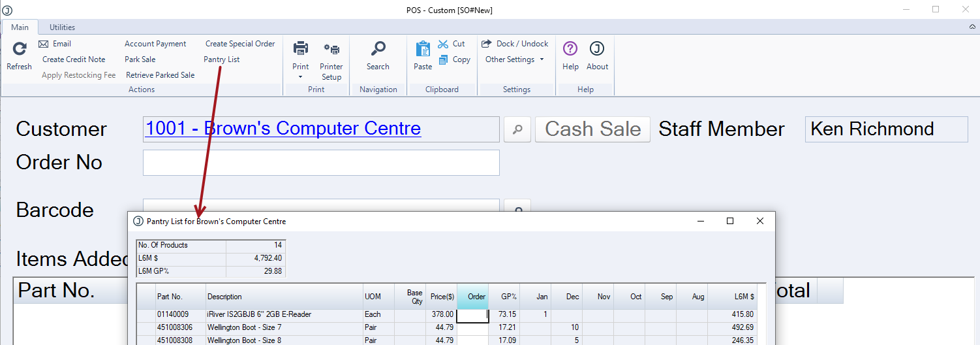The width and height of the screenshot is (980, 345).
Task: Click Retrieve Parked Sale
Action: [161, 75]
